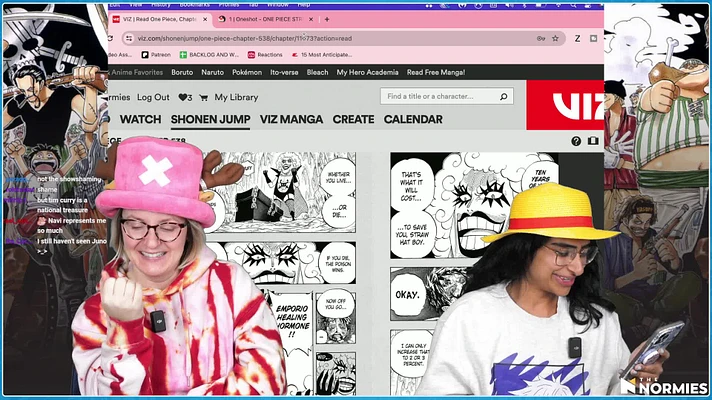Open the Z browser extension icon
Viewport: 712px width, 400px height.
(x=577, y=39)
